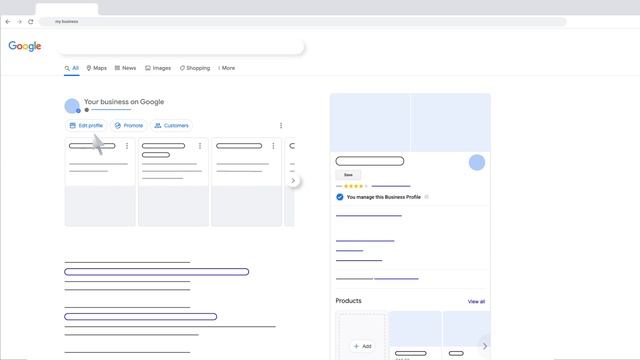Image resolution: width=640 pixels, height=360 pixels.
Task: Click the browser forward arrow
Action: point(19,22)
